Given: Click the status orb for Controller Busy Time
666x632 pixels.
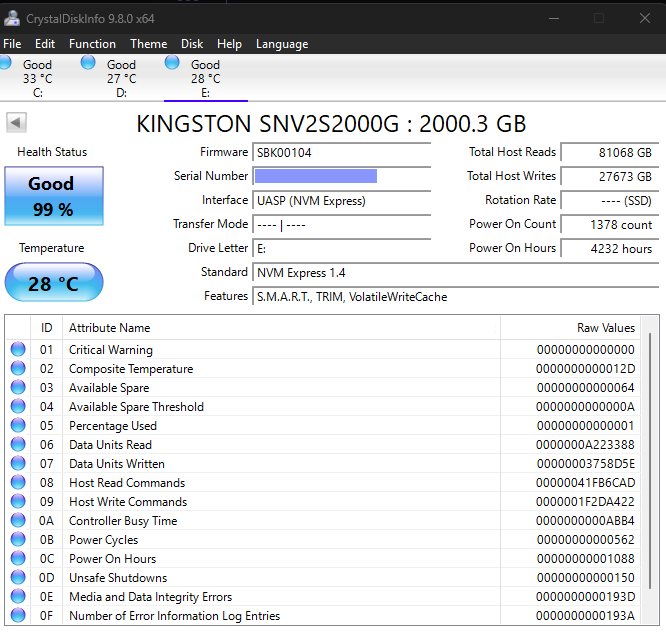Looking at the screenshot, I should 18,520.
